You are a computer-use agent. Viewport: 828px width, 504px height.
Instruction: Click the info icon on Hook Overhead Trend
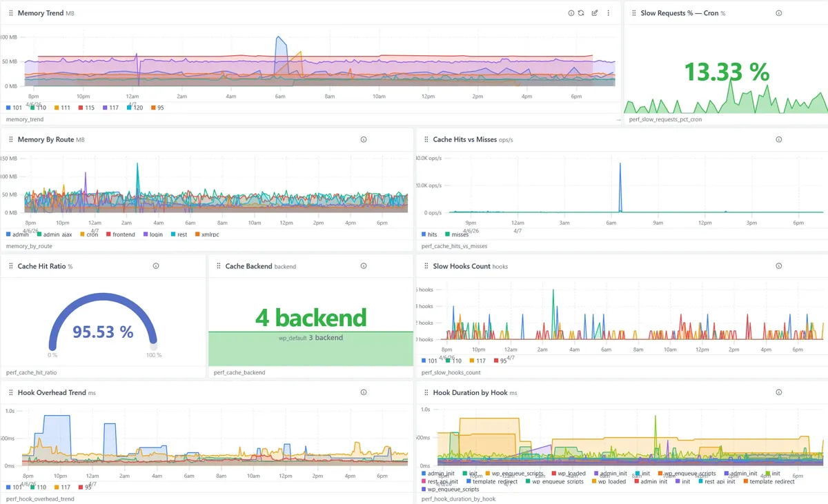364,392
